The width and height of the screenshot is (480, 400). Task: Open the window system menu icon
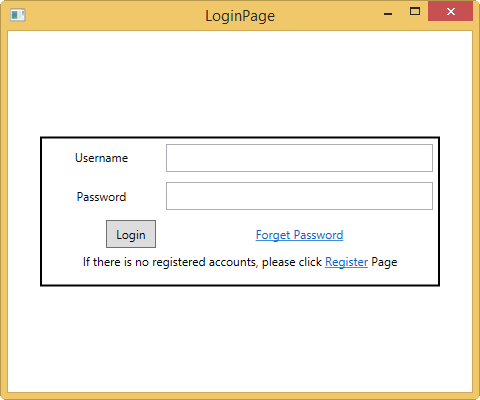point(17,15)
